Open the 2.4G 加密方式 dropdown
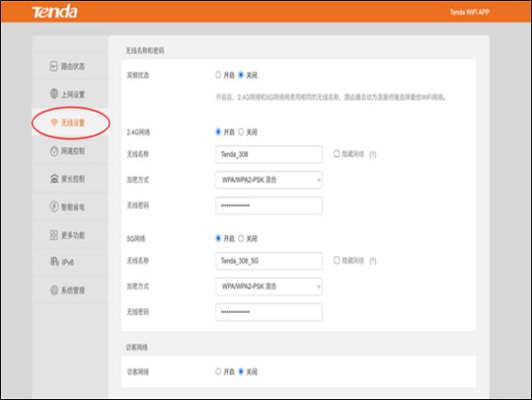The height and width of the screenshot is (400, 532). 269,180
